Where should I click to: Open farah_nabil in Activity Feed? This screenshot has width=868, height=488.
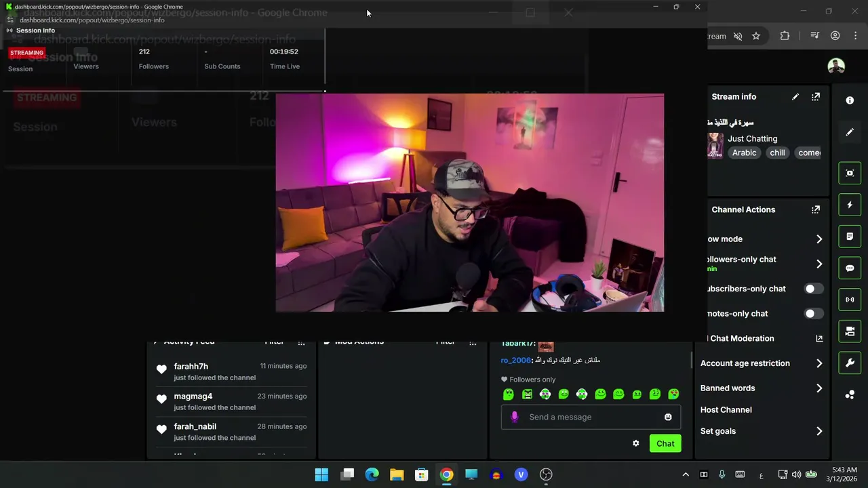point(195,426)
